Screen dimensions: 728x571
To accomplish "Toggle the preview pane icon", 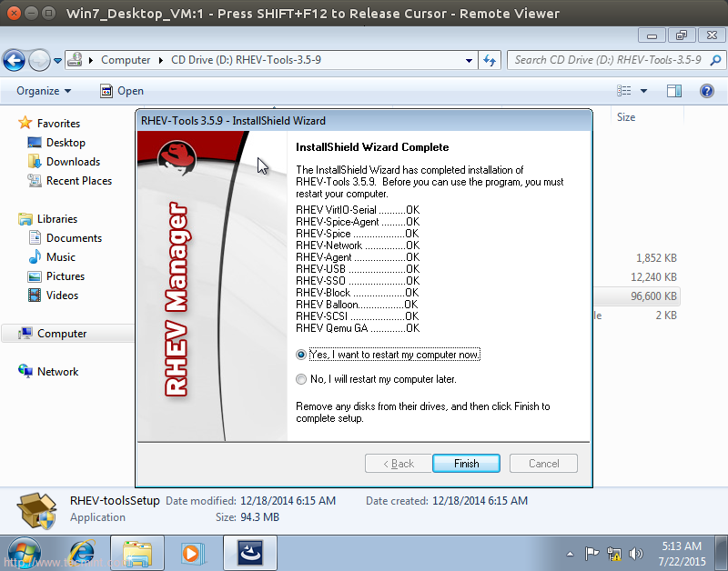I will pos(674,91).
